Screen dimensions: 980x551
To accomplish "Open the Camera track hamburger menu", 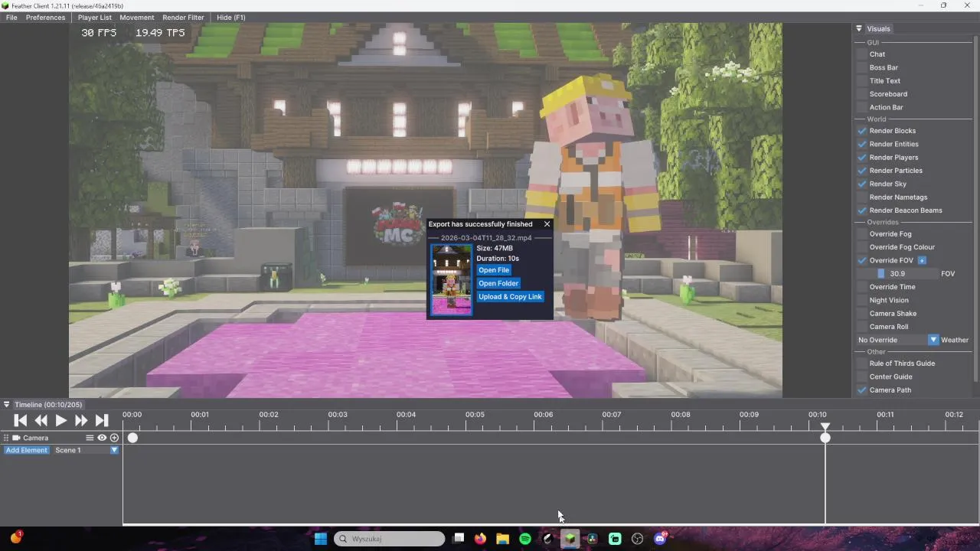I will pyautogui.click(x=90, y=438).
